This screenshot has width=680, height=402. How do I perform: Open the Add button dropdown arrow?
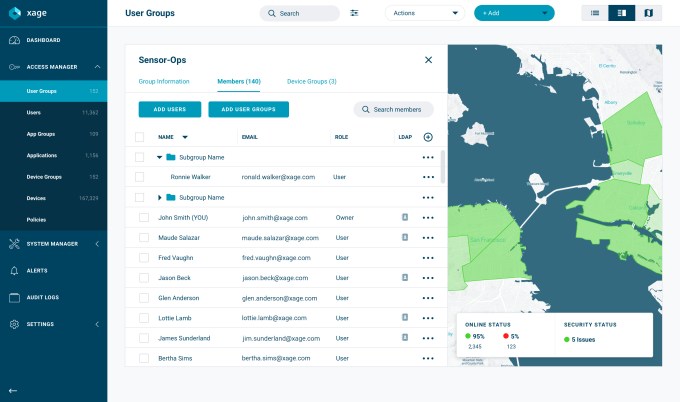pos(544,13)
